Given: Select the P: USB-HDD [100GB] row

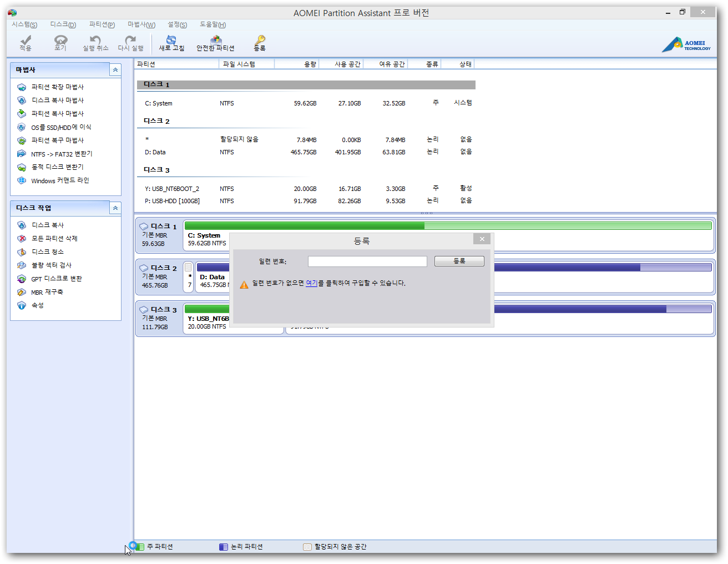Looking at the screenshot, I should 306,201.
